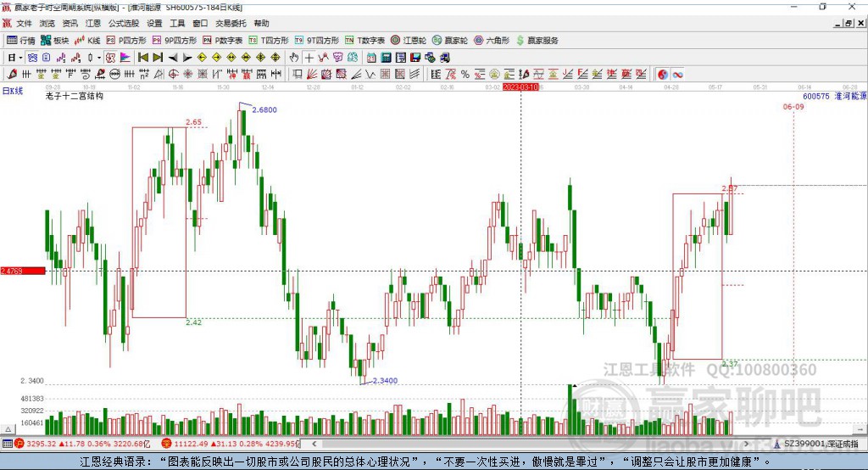Open the 文件 menu
Image resolution: width=868 pixels, height=470 pixels.
[x=24, y=23]
